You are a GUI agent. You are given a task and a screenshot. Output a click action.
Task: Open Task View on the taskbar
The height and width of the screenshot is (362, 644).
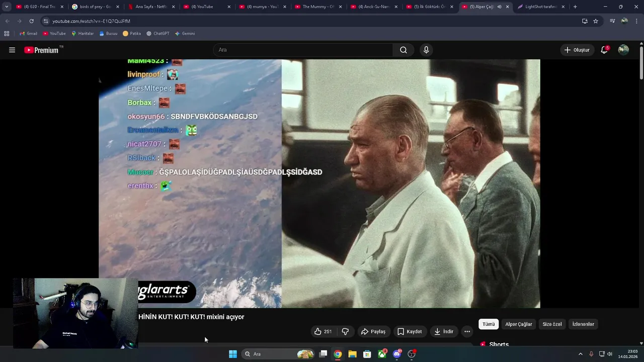(x=324, y=354)
